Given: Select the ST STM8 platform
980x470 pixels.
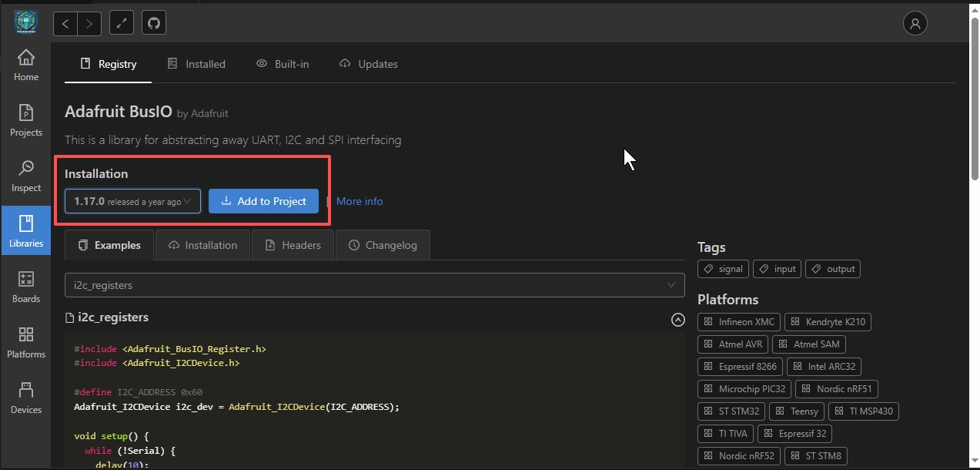Looking at the screenshot, I should click(816, 455).
